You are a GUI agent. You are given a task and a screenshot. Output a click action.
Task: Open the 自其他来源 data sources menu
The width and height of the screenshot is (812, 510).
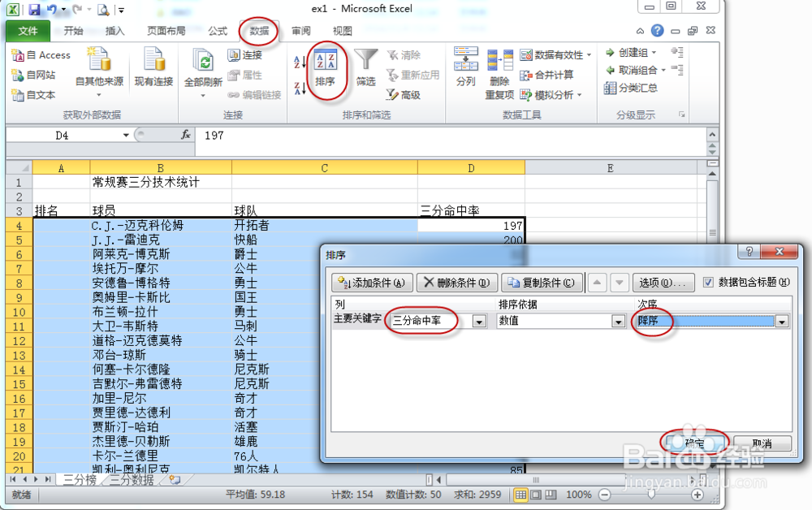99,72
